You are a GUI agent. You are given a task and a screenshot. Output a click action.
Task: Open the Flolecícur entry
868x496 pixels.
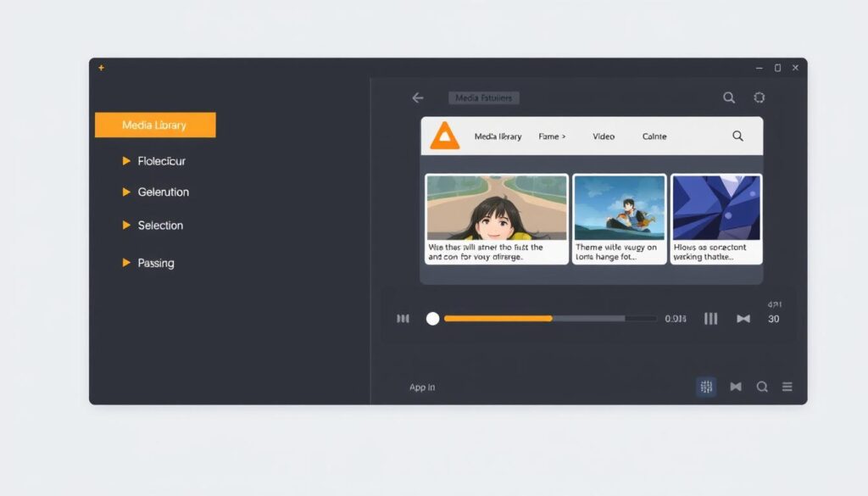(x=161, y=161)
